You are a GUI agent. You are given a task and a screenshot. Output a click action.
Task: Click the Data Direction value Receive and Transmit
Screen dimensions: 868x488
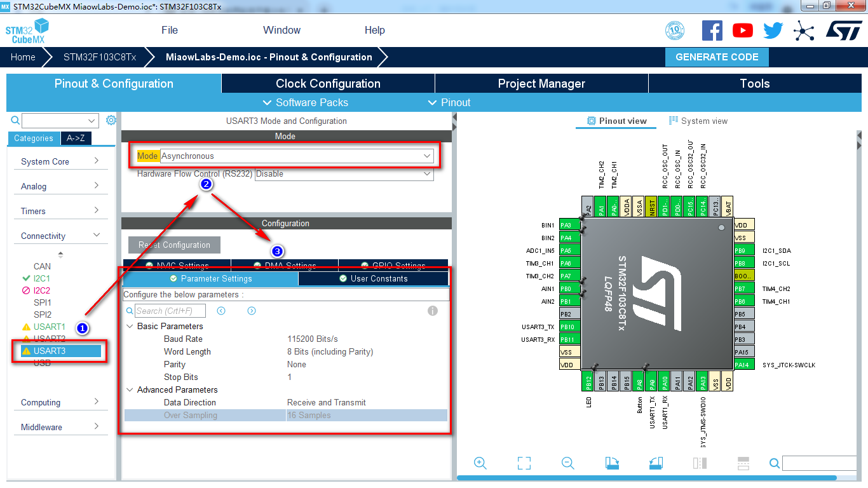click(x=327, y=402)
